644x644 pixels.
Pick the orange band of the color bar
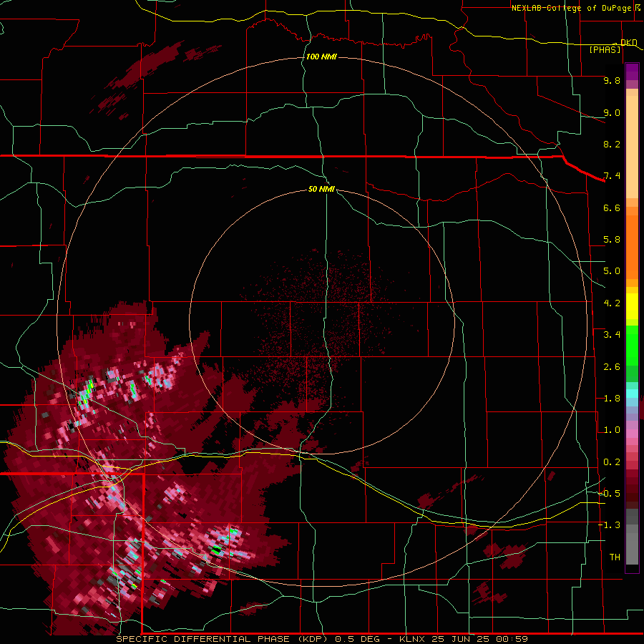(632, 246)
